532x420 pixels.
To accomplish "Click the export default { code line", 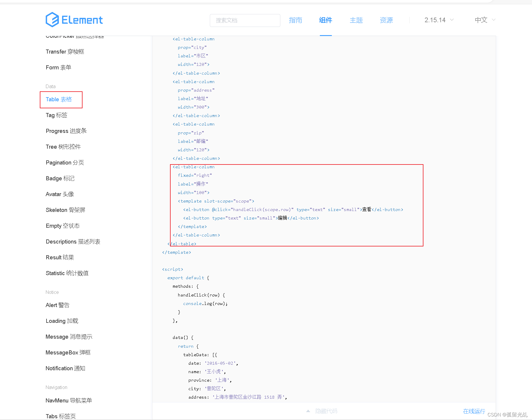I will pos(188,278).
